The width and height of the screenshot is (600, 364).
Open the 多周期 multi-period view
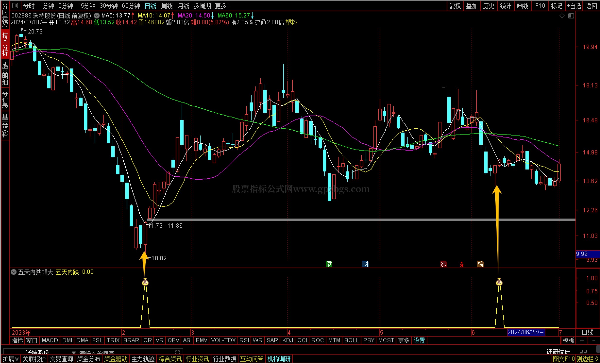pyautogui.click(x=202, y=6)
